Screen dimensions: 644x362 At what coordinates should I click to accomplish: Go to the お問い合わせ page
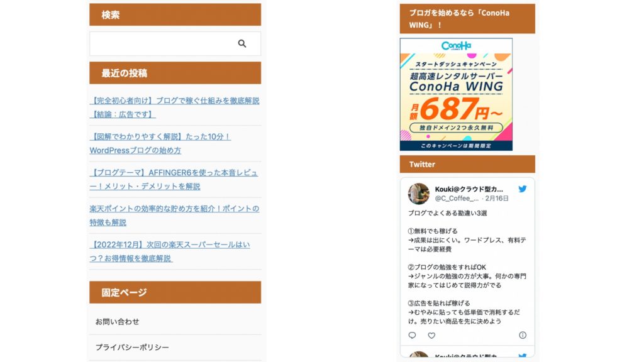[118, 322]
